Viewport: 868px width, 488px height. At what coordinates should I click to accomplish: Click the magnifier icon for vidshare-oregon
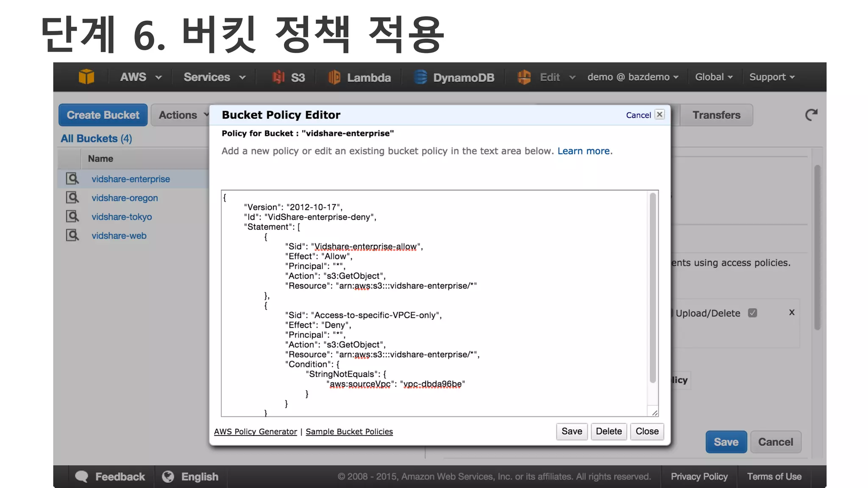pos(72,198)
